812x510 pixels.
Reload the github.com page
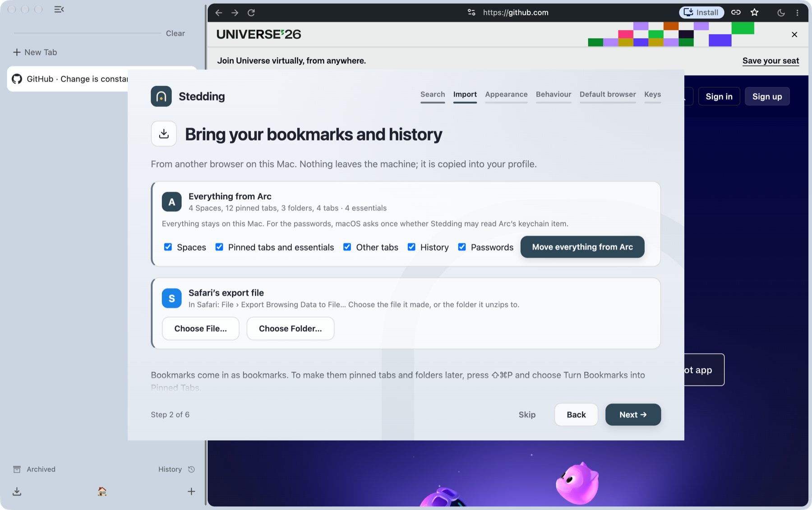(251, 13)
